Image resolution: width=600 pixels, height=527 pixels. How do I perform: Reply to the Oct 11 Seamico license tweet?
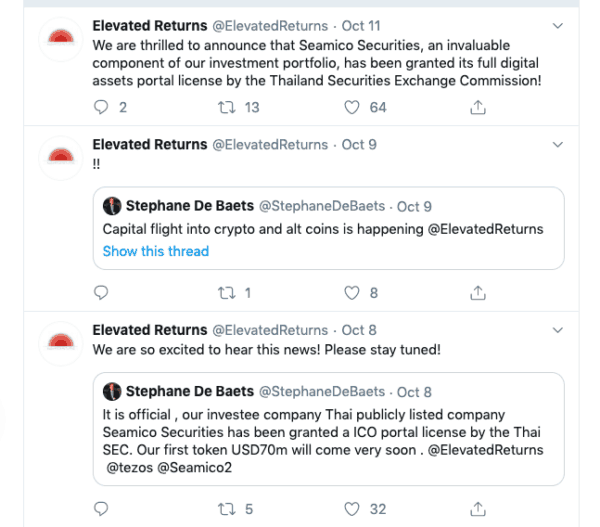click(99, 107)
